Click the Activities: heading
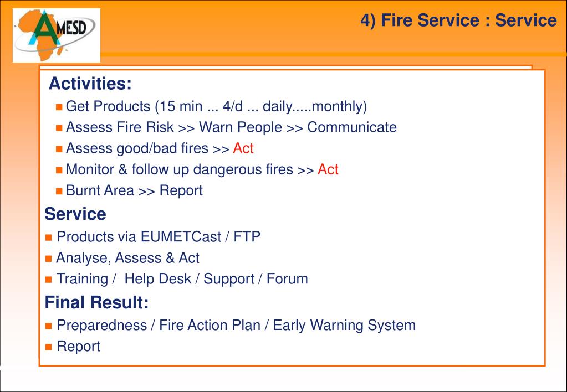The height and width of the screenshot is (392, 567). tap(90, 84)
